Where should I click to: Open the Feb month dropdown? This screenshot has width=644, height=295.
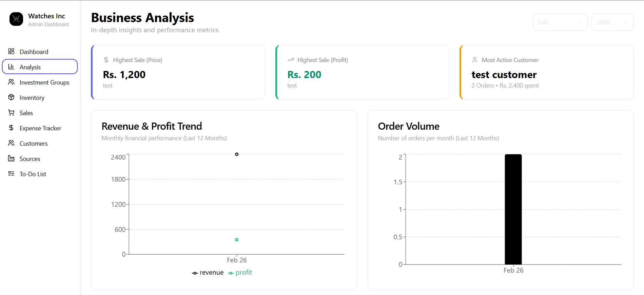click(x=560, y=22)
